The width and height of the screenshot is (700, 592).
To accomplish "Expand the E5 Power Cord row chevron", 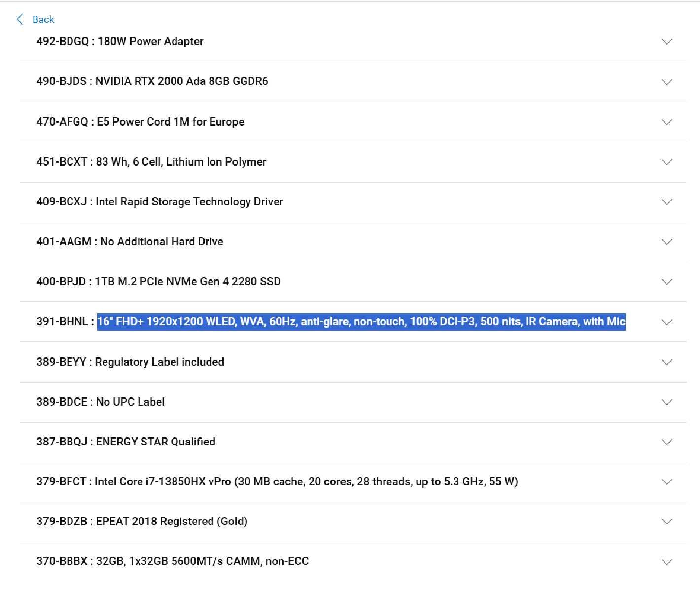I will tap(666, 122).
